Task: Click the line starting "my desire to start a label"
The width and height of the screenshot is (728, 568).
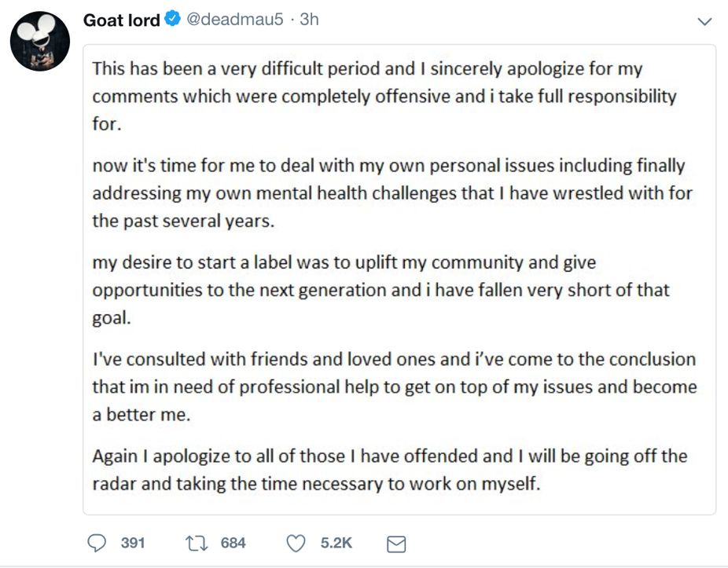Action: pos(344,262)
